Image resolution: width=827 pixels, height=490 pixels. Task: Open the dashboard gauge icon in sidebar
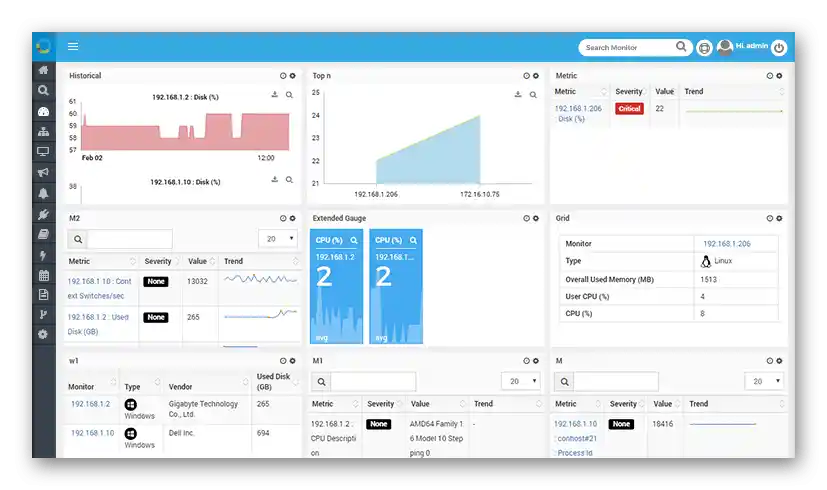coord(43,111)
